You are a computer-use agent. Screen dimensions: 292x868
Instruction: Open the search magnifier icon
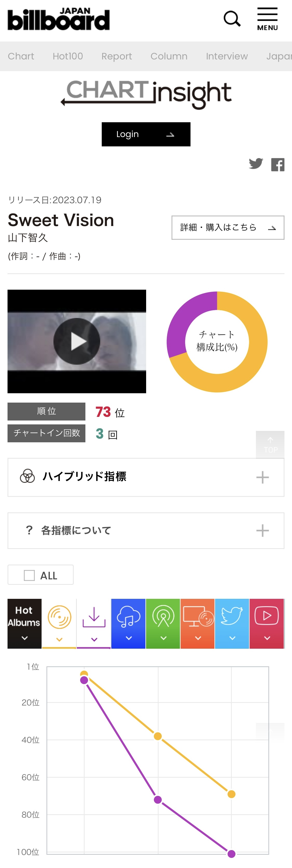coord(232,18)
